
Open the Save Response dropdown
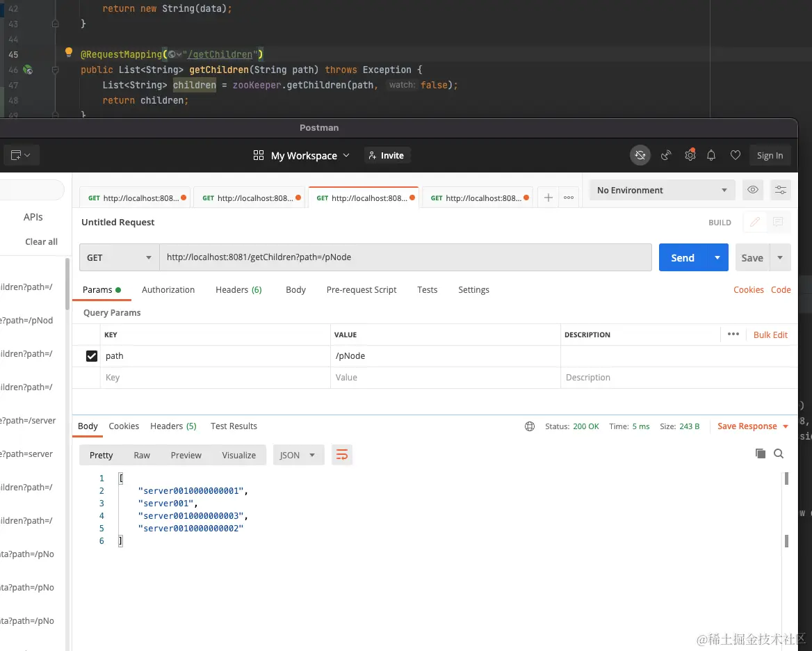[x=752, y=426]
